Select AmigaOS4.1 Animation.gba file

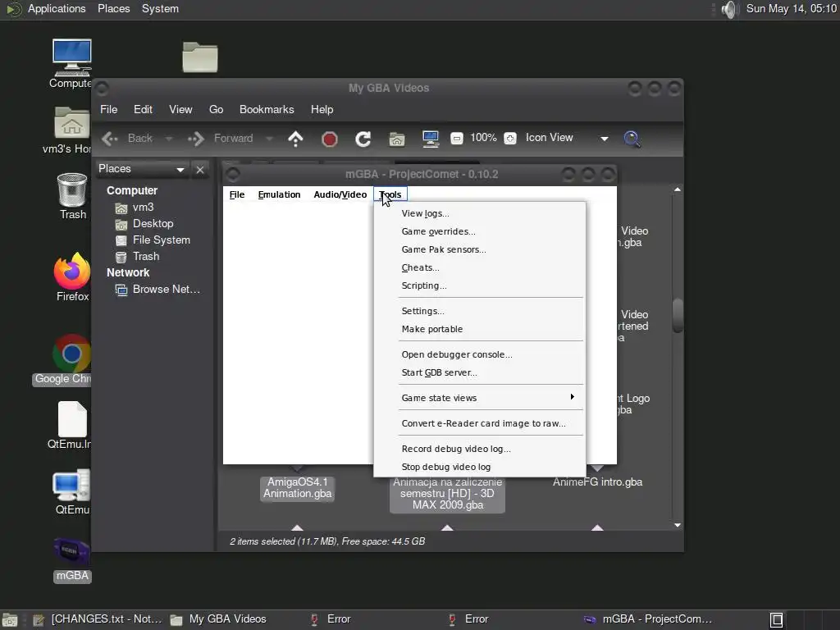[x=297, y=487]
